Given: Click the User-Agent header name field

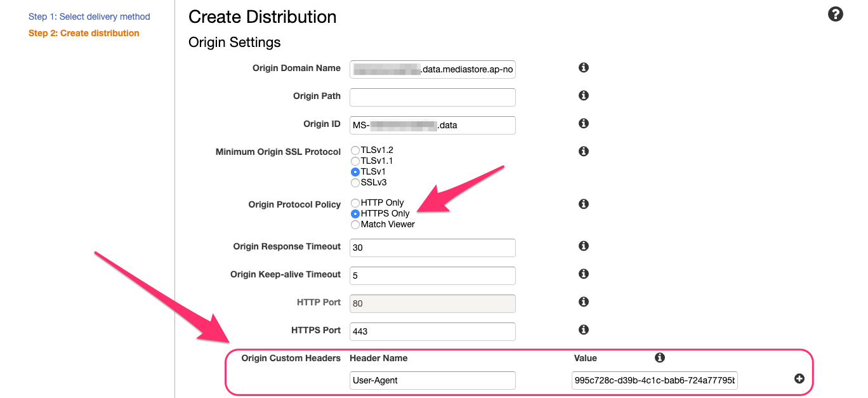Looking at the screenshot, I should (432, 380).
